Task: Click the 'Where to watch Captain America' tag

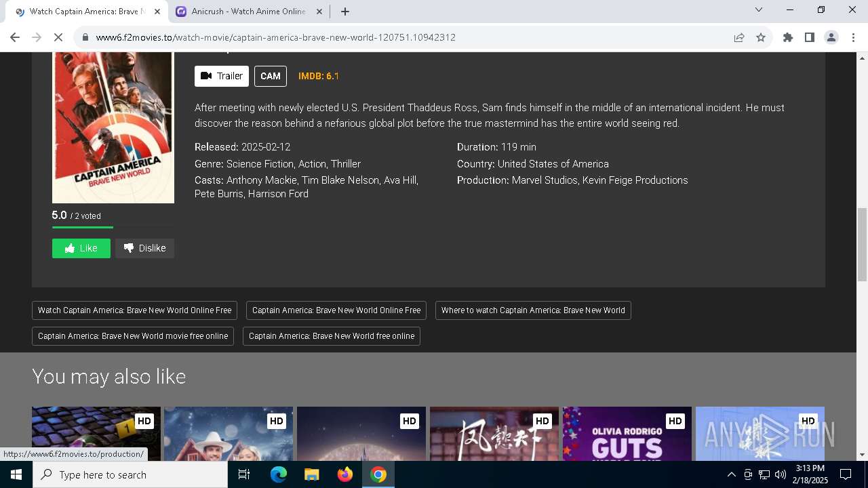Action: click(533, 310)
